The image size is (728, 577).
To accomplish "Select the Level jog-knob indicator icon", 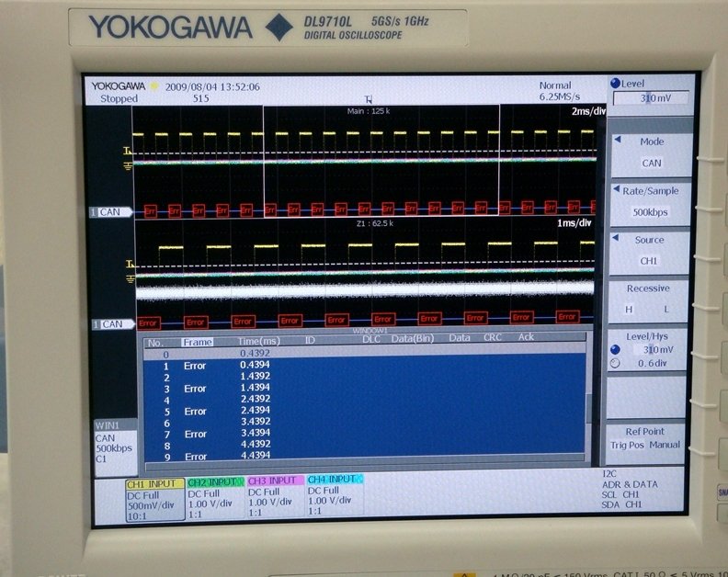I will tap(615, 83).
